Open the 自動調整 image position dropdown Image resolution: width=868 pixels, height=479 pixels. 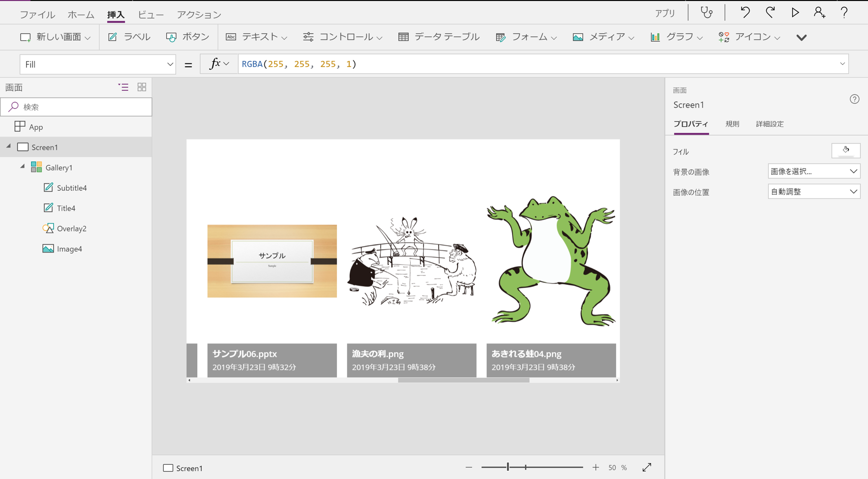point(814,191)
